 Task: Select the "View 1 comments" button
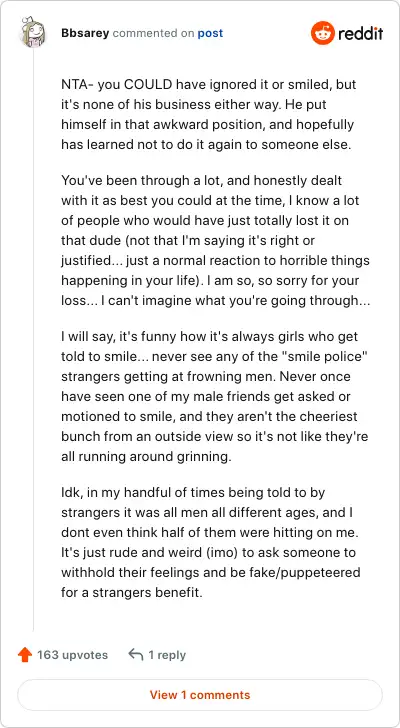coord(200,695)
